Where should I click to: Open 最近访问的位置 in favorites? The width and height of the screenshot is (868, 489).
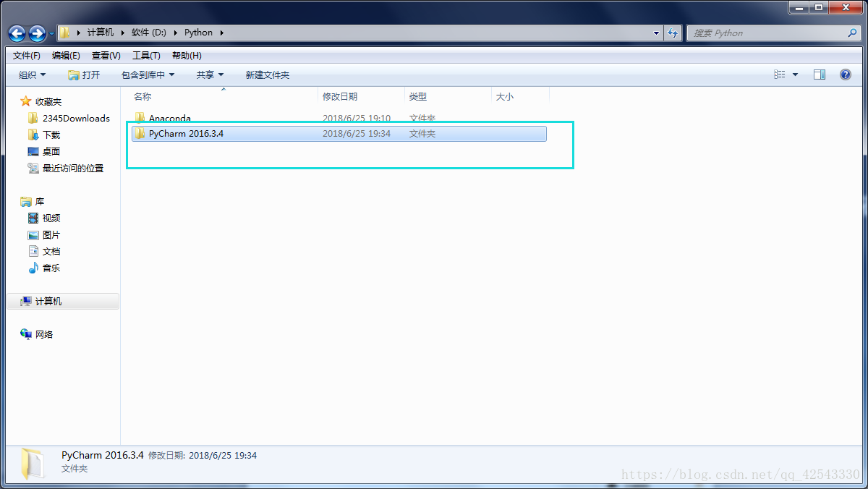[73, 168]
